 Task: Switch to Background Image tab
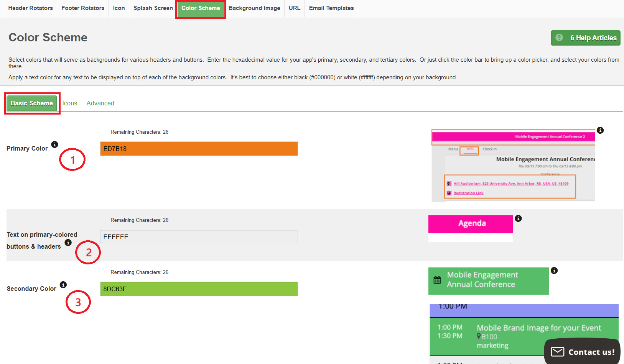(254, 8)
